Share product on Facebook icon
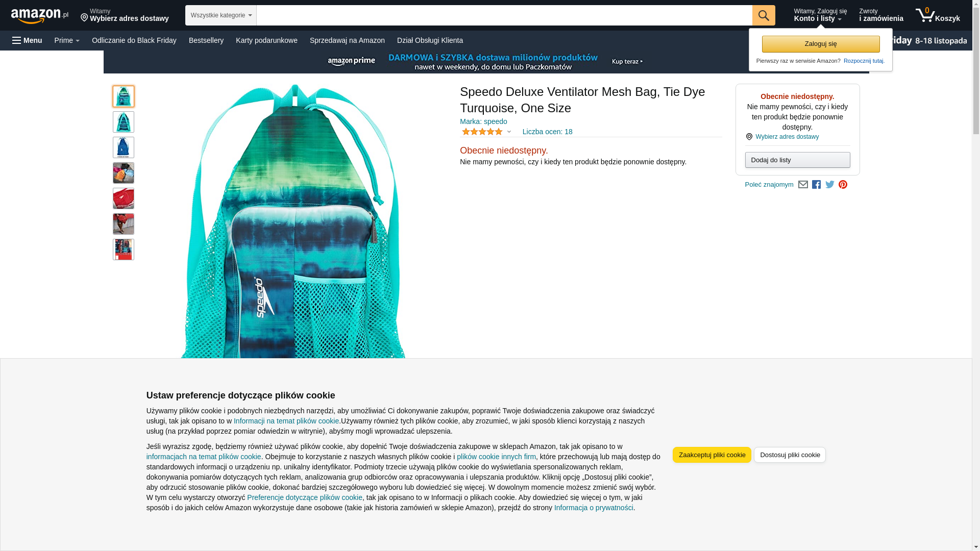This screenshot has height=551, width=980. coord(817,185)
